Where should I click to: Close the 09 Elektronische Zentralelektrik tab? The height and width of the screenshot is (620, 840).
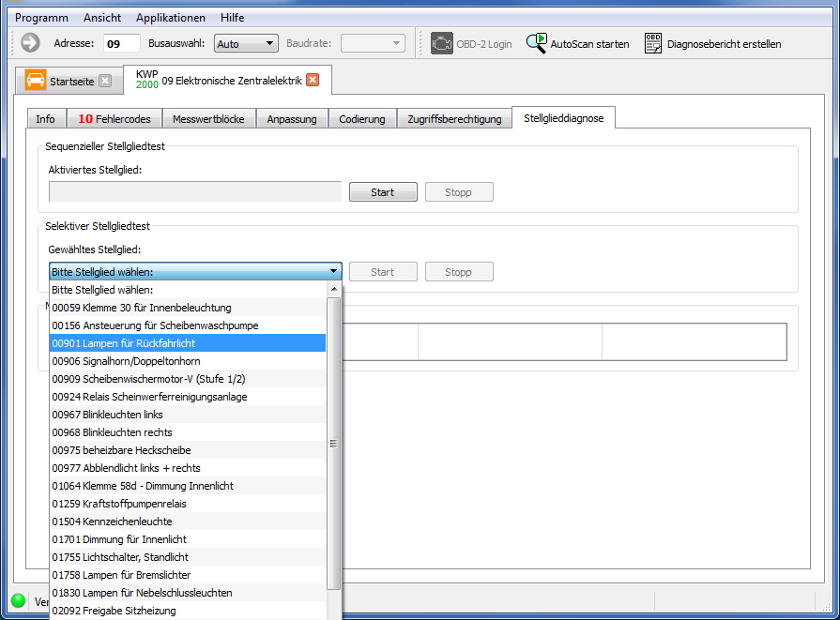coord(313,80)
